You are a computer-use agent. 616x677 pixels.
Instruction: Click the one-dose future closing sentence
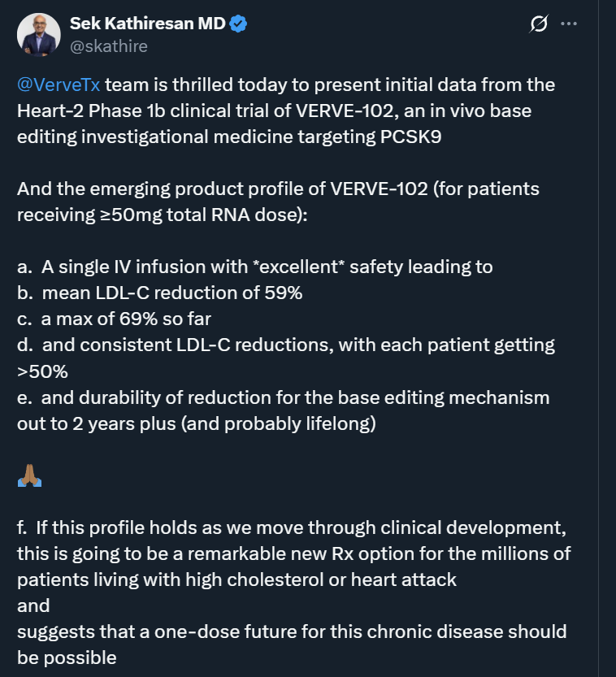coord(292,631)
